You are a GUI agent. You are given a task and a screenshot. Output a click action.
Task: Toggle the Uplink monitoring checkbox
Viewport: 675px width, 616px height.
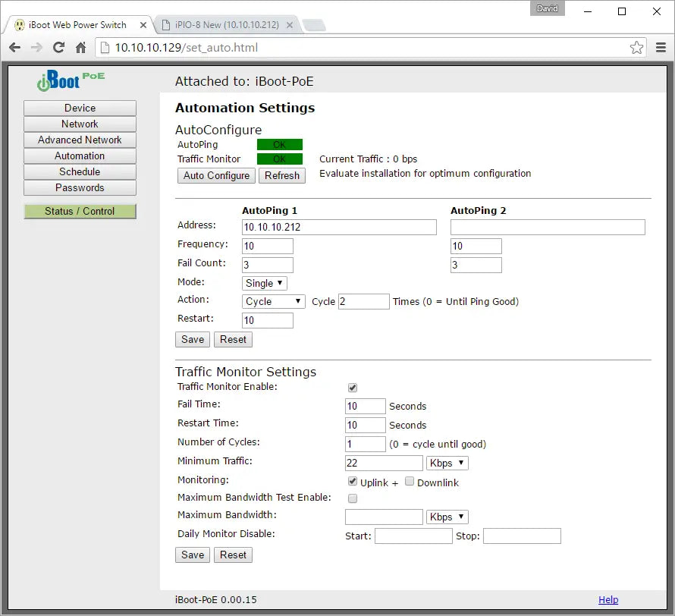[353, 481]
